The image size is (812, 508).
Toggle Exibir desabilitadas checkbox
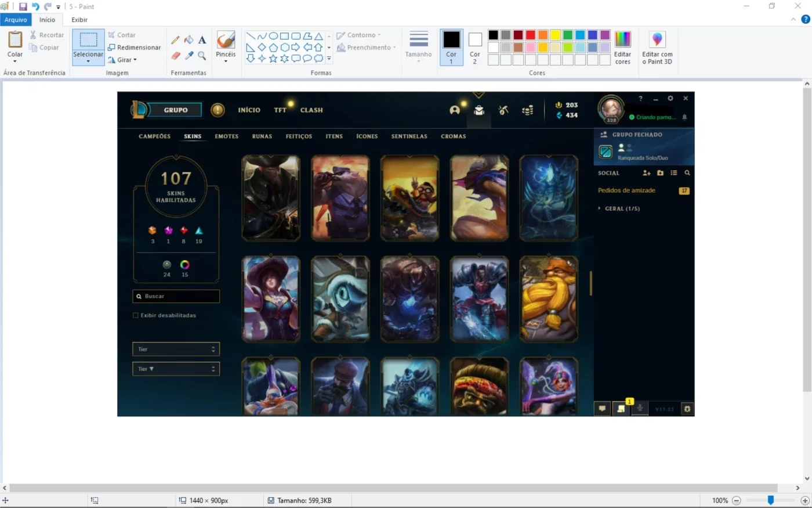(x=136, y=315)
